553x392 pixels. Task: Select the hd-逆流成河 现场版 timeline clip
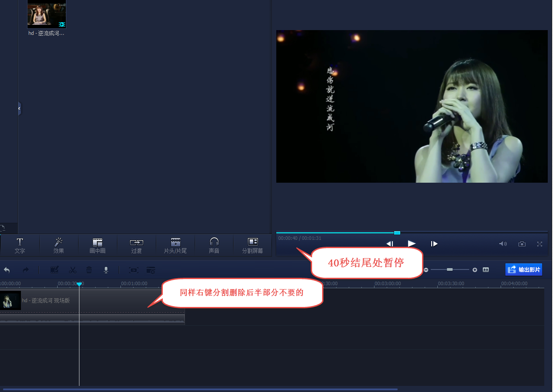(93, 301)
